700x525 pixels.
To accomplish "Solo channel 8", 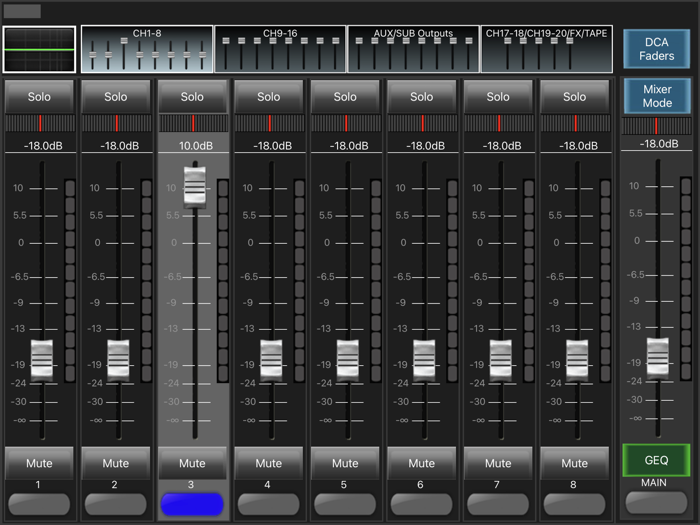I will click(x=575, y=96).
